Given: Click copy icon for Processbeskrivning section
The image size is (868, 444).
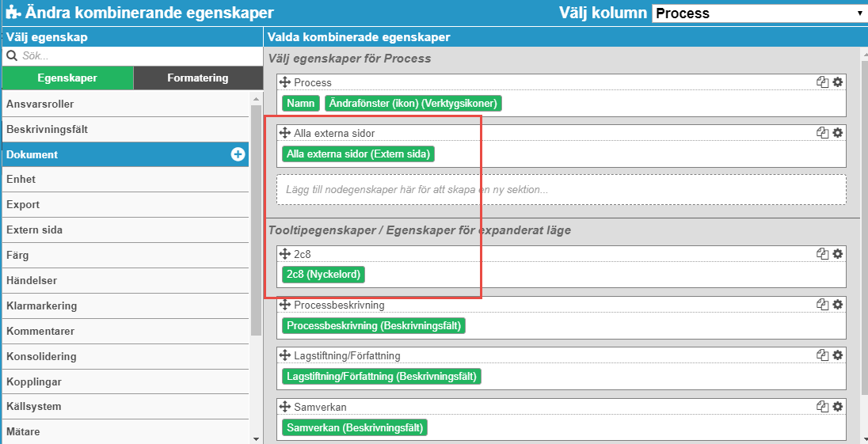Looking at the screenshot, I should 823,304.
